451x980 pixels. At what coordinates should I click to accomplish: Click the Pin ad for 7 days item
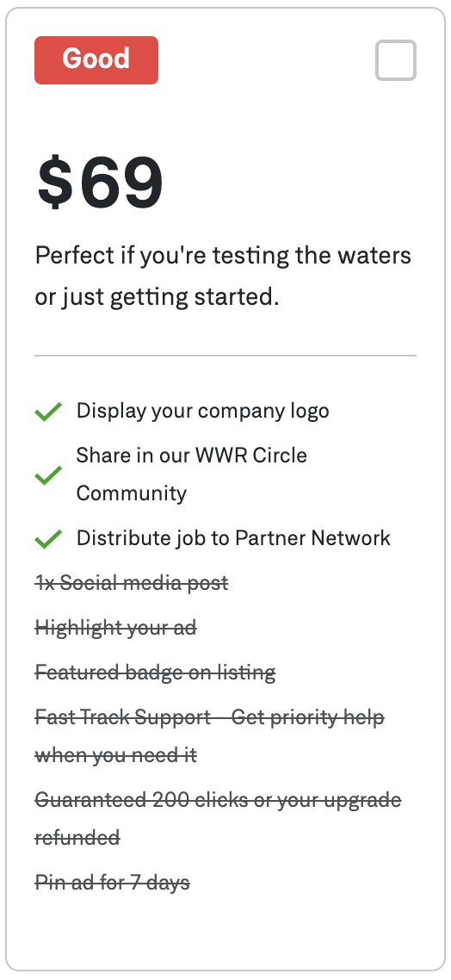113,883
